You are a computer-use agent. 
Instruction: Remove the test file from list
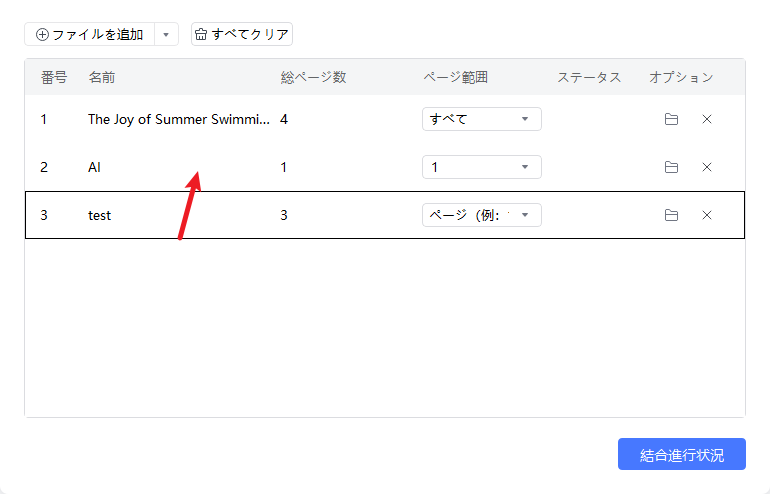click(x=707, y=215)
